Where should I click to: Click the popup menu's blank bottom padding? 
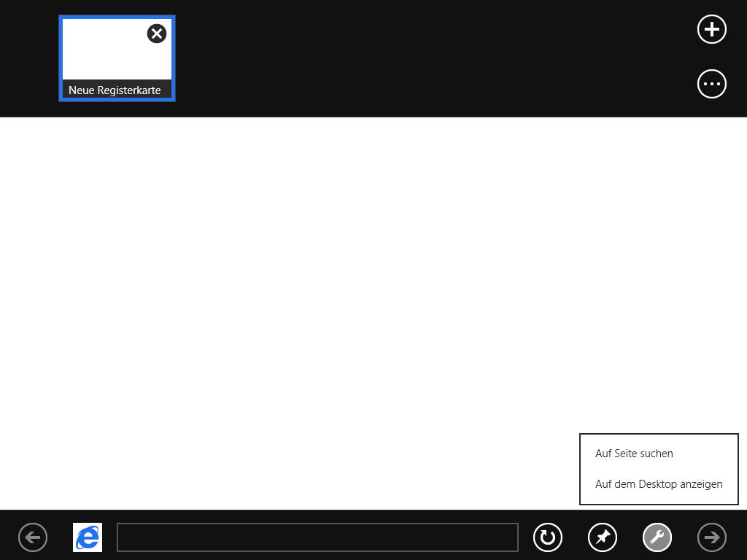coord(659,499)
